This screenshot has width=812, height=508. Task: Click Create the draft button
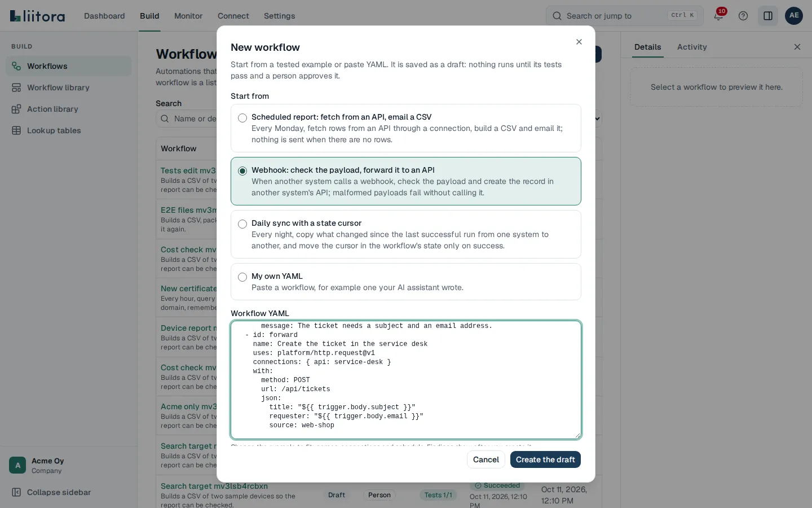tap(545, 459)
